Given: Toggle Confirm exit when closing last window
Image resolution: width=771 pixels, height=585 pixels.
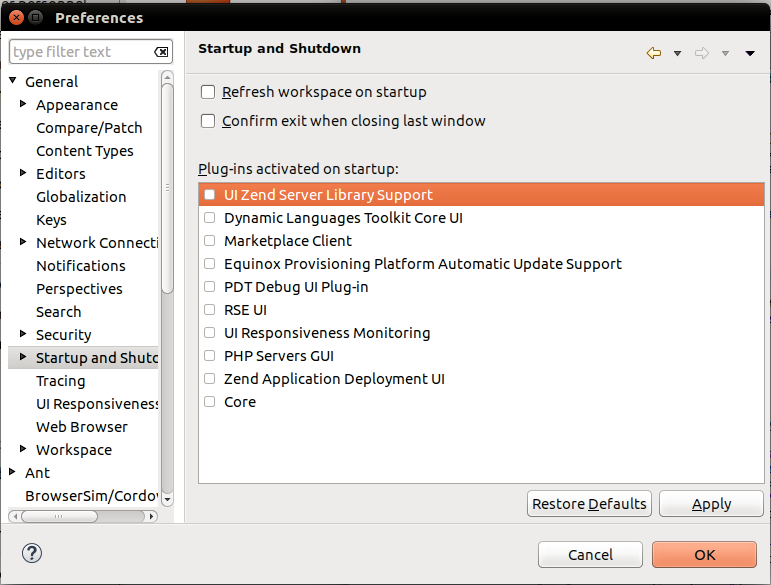Looking at the screenshot, I should (208, 121).
